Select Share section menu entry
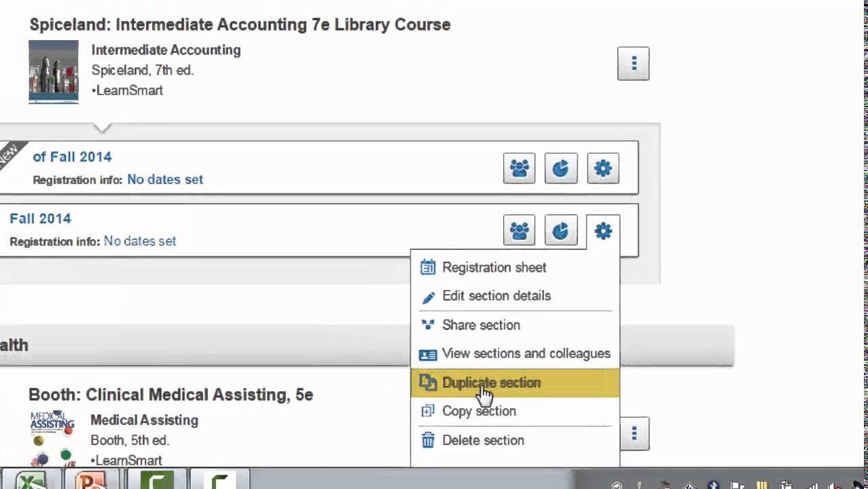Screen dimensions: 868x489 [x=481, y=325]
